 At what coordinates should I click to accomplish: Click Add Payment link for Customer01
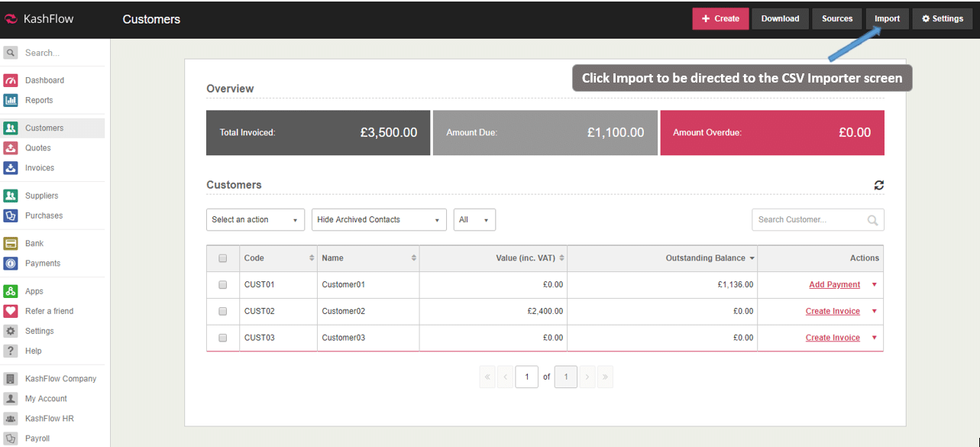tap(834, 284)
